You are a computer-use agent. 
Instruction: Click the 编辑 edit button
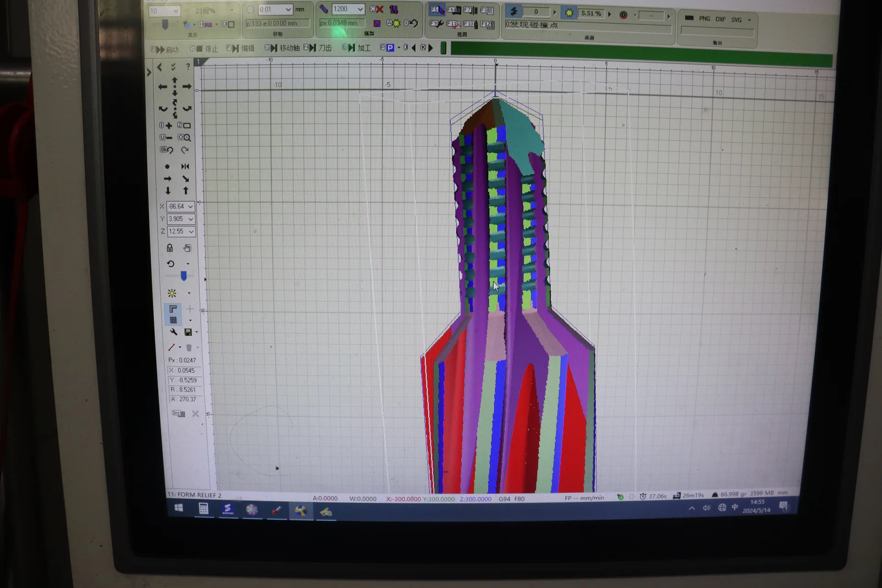point(240,48)
